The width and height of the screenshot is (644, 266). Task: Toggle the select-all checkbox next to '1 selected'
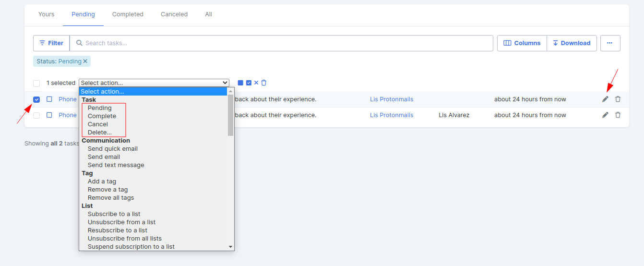tap(36, 83)
